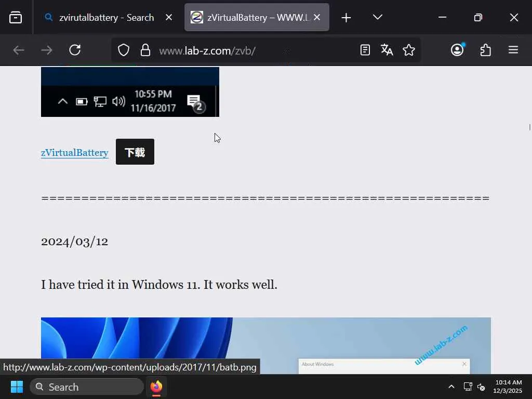
Task: Focus the taskbar Search box
Action: [x=87, y=387]
